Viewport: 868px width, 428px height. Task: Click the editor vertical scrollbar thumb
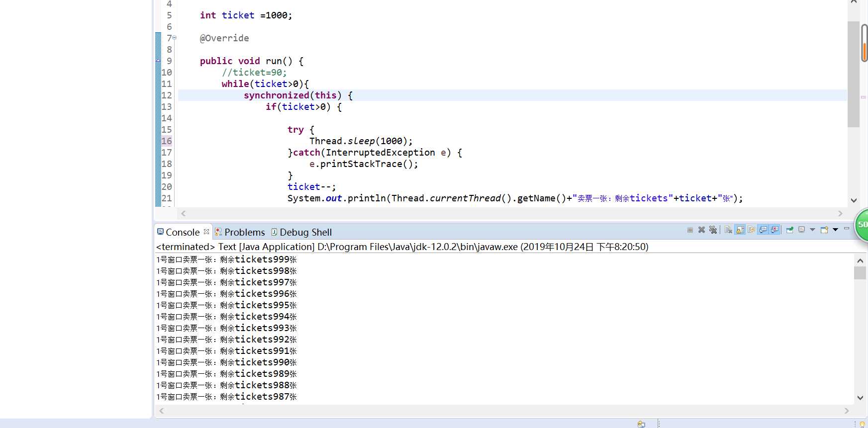click(854, 75)
